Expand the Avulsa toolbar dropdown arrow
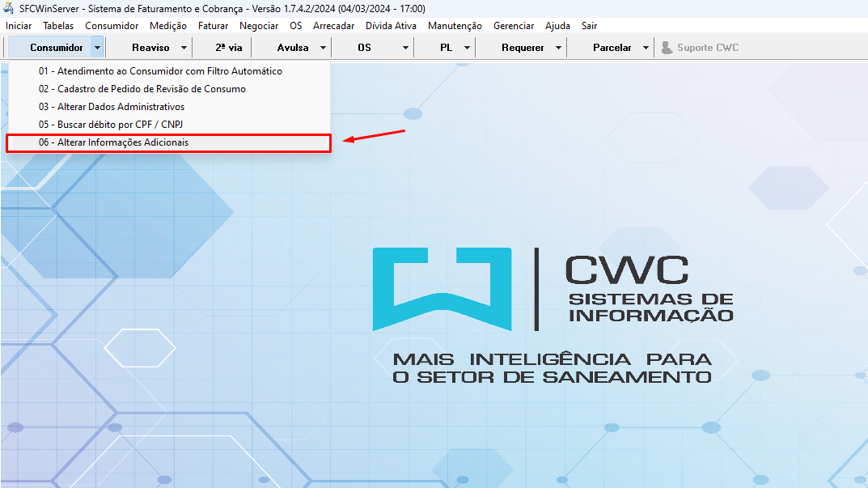Screen dimensions: 868x488 point(323,48)
